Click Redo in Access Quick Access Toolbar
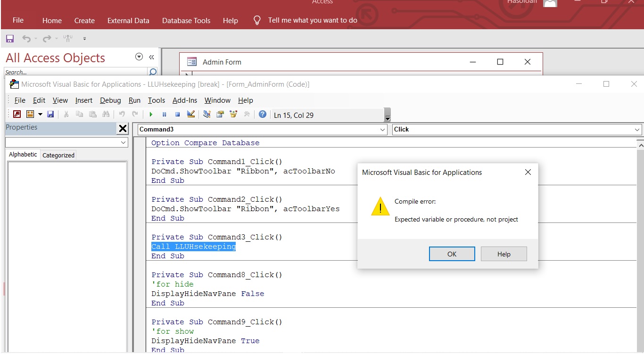This screenshot has height=362, width=644. tap(47, 39)
